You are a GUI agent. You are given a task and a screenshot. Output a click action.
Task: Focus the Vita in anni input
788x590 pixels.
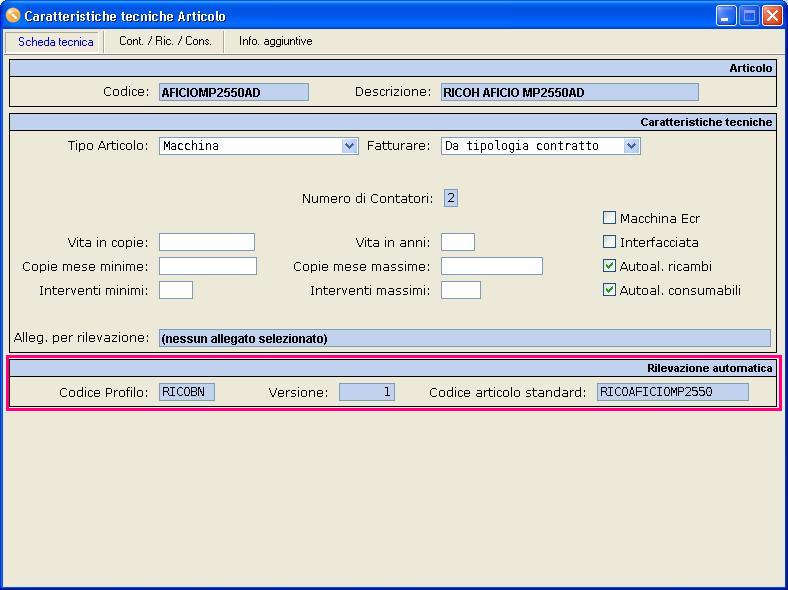[x=458, y=242]
